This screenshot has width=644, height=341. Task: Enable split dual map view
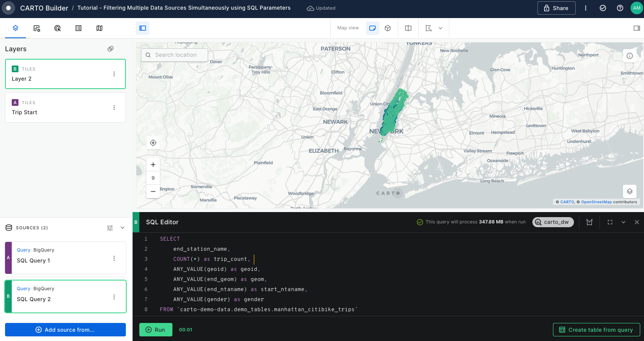tap(408, 28)
